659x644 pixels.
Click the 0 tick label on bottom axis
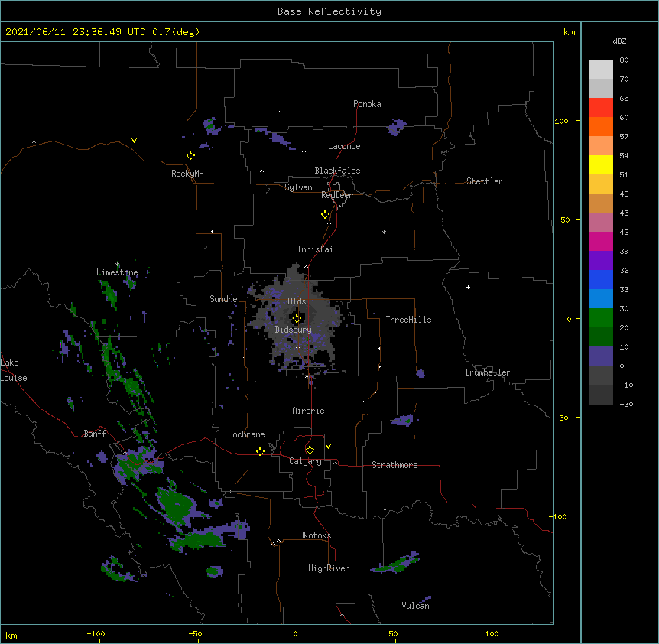coord(295,634)
